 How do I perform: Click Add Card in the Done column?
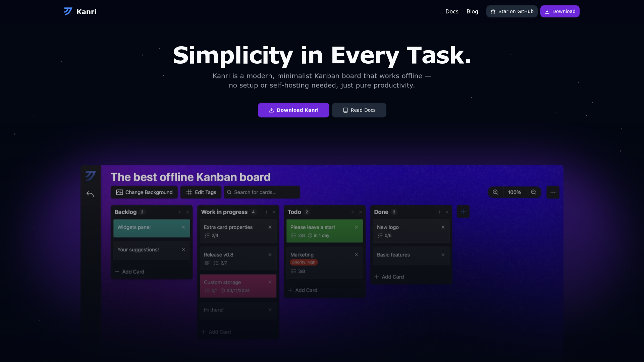[x=389, y=277]
